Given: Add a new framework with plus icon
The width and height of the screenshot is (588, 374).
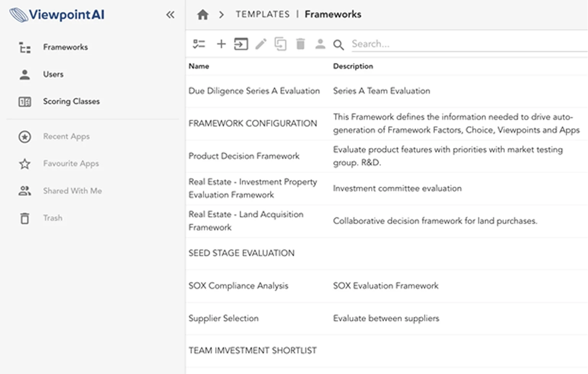Looking at the screenshot, I should (x=221, y=44).
